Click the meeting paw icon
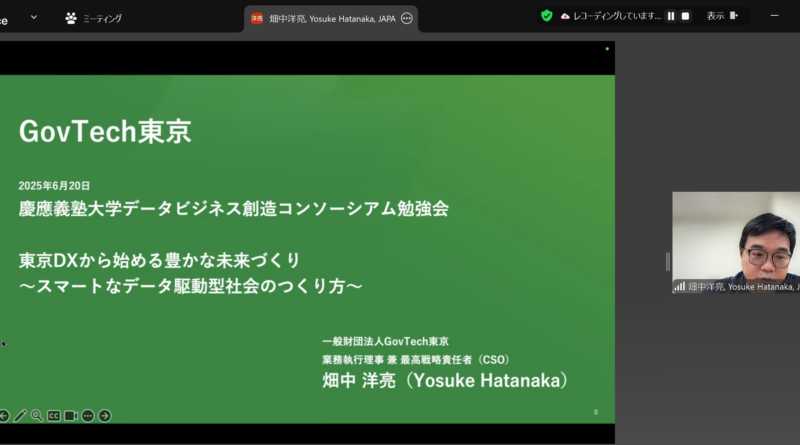This screenshot has width=800, height=445. (71, 18)
